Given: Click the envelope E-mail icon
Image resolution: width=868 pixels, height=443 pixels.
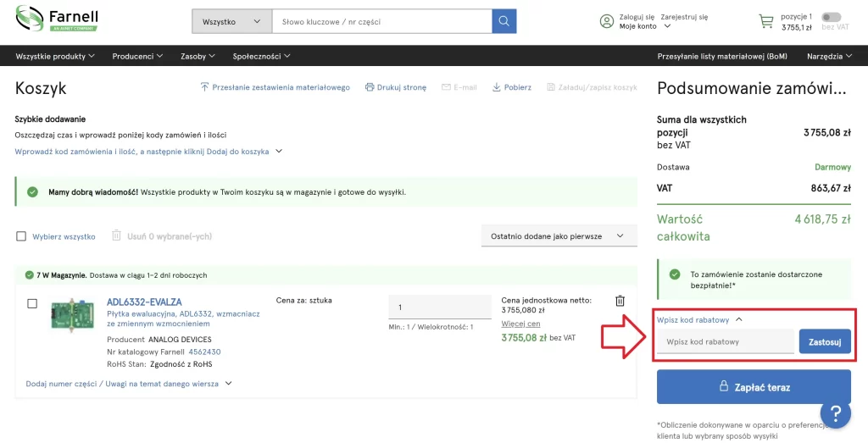Looking at the screenshot, I should pos(446,87).
